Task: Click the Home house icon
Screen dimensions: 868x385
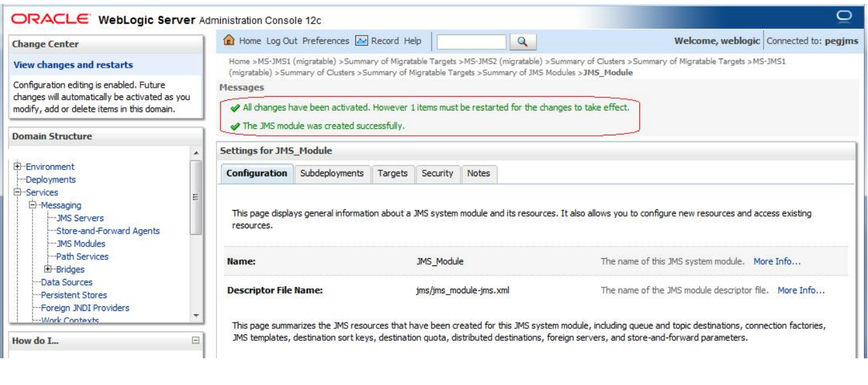Action: click(x=229, y=41)
